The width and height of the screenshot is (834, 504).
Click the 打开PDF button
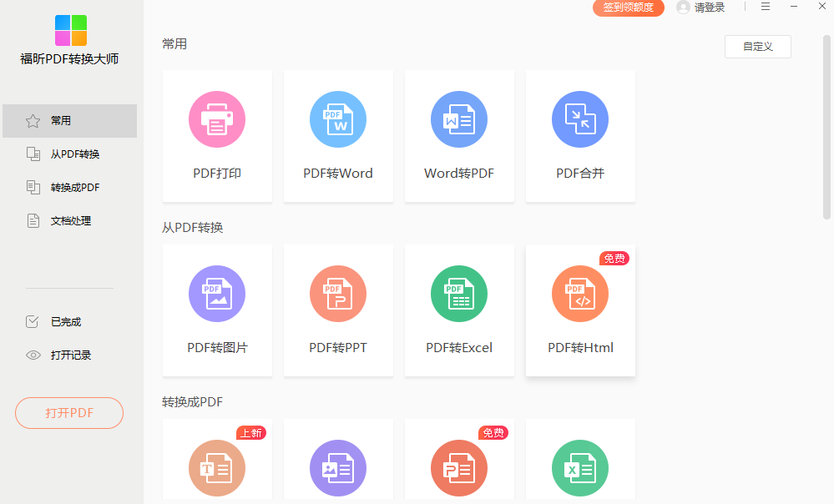tap(69, 413)
